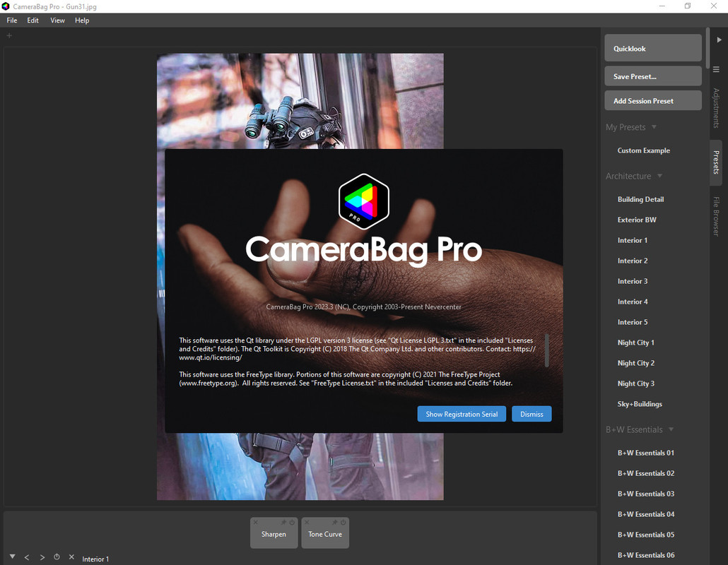
Task: Apply the Night City 2 preset
Action: 635,363
